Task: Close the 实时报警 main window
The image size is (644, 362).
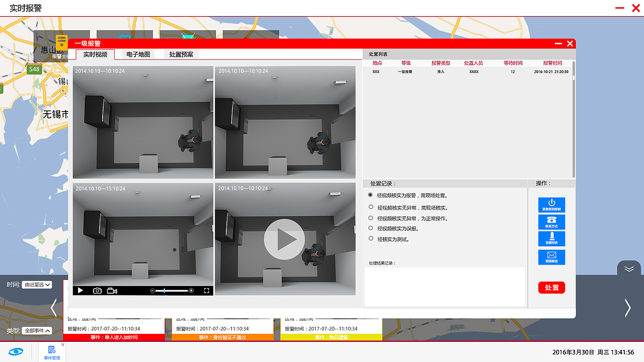Action: pyautogui.click(x=636, y=8)
